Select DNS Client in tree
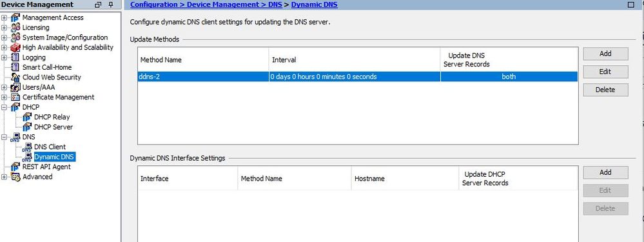The image size is (644, 242). click(x=50, y=147)
